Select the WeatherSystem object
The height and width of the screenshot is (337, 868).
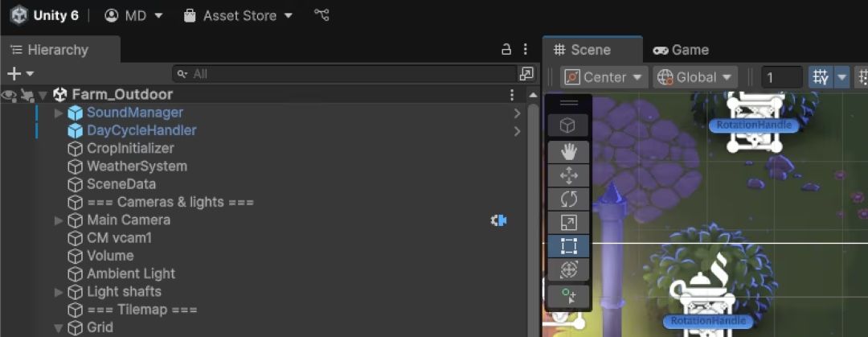click(x=137, y=166)
